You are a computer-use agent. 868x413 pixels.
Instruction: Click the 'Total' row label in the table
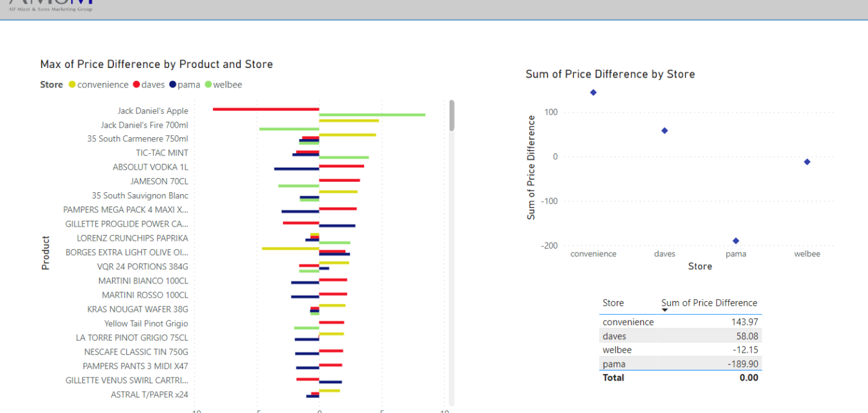tap(613, 377)
